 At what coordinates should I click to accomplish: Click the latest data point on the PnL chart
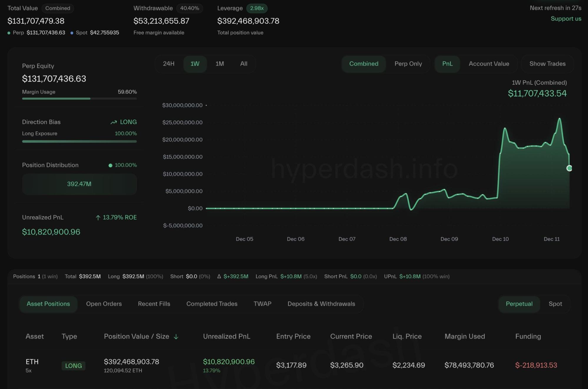(569, 168)
